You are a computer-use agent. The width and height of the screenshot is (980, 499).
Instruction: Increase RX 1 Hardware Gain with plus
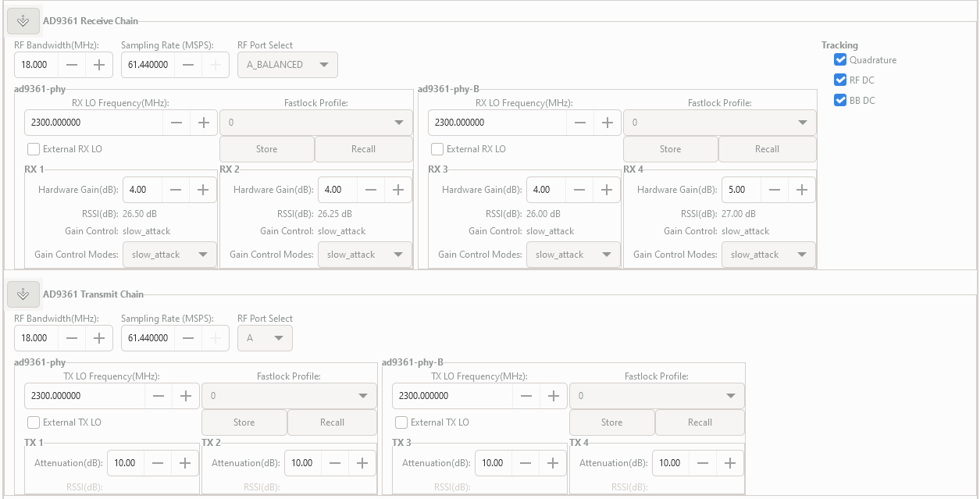point(203,190)
